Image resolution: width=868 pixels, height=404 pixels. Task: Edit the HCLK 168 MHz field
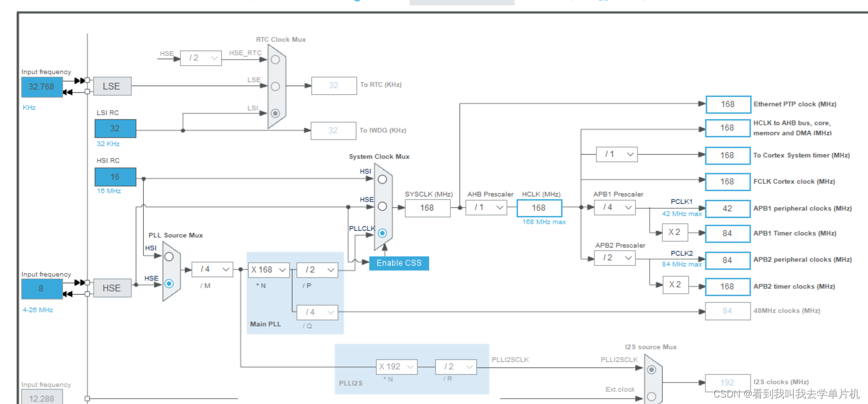pyautogui.click(x=539, y=208)
